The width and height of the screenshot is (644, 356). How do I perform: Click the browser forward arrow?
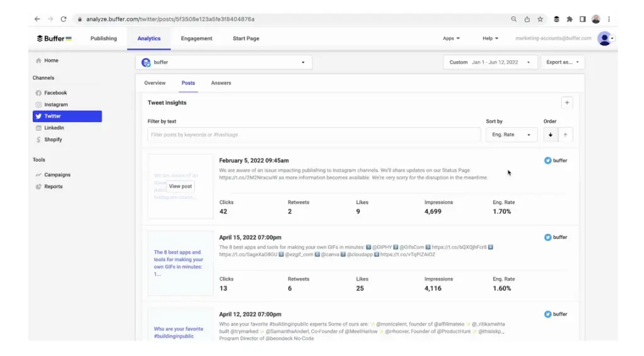50,19
